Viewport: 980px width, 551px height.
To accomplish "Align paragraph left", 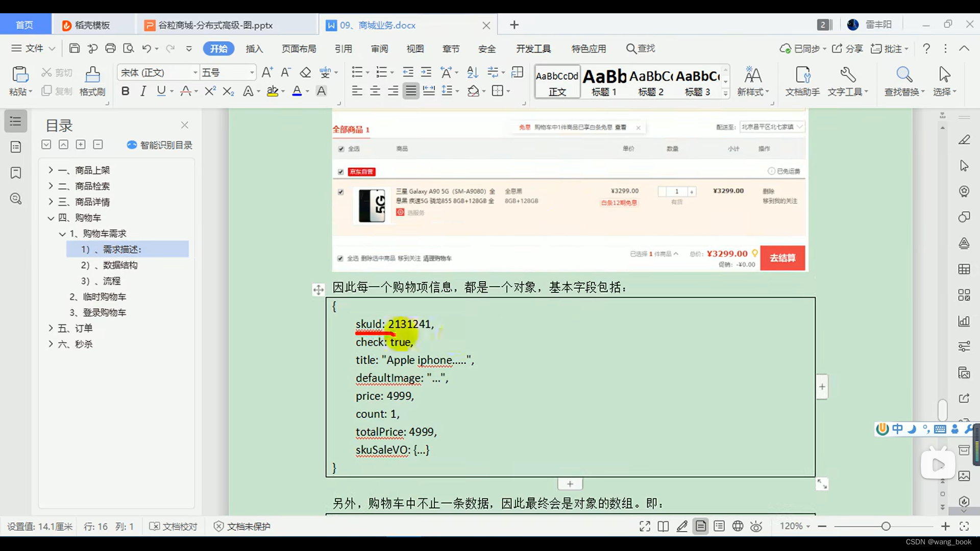I will click(x=357, y=91).
